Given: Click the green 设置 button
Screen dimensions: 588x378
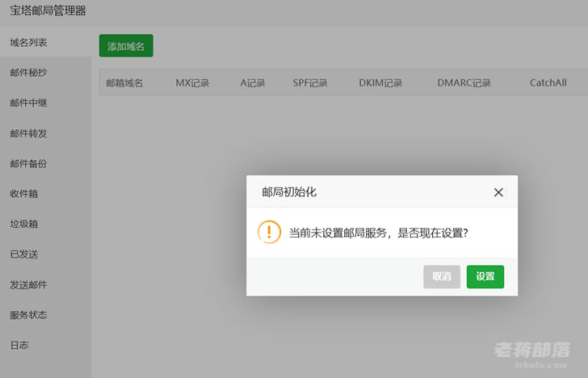Looking at the screenshot, I should point(485,277).
